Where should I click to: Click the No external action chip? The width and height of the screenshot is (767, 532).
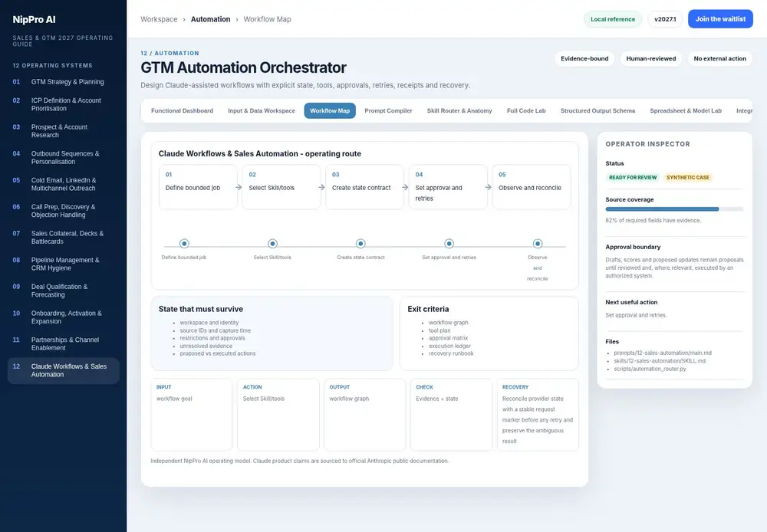point(719,59)
